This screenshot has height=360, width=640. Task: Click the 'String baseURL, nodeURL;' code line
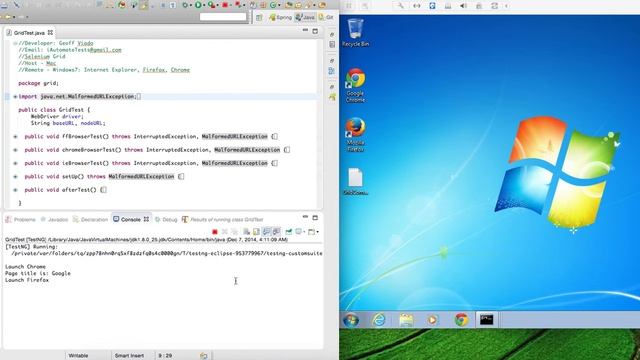(68, 123)
